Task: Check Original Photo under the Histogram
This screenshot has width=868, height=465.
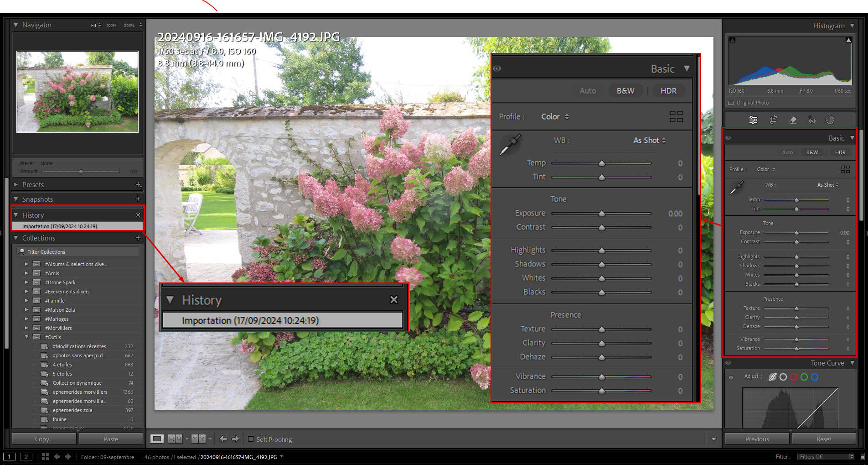Action: click(x=730, y=103)
